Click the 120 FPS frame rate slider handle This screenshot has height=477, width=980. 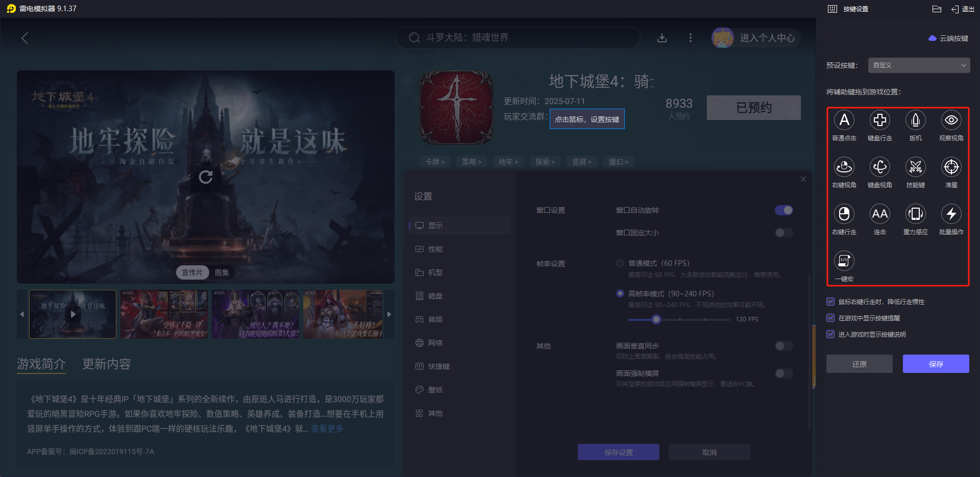coord(656,319)
